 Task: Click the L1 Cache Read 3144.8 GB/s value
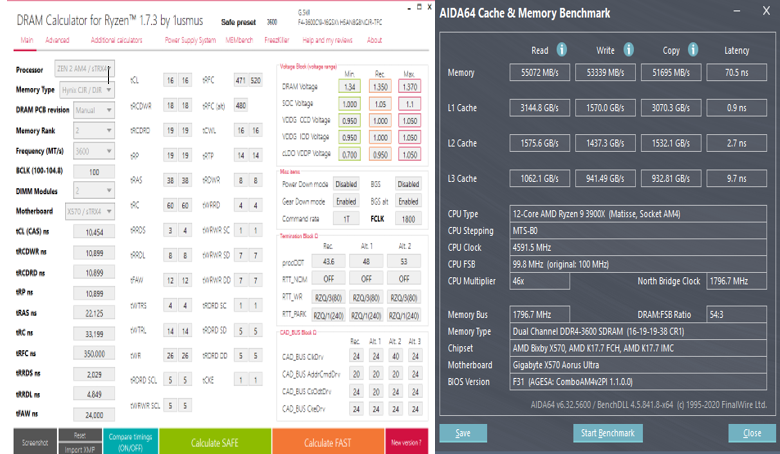tap(540, 108)
